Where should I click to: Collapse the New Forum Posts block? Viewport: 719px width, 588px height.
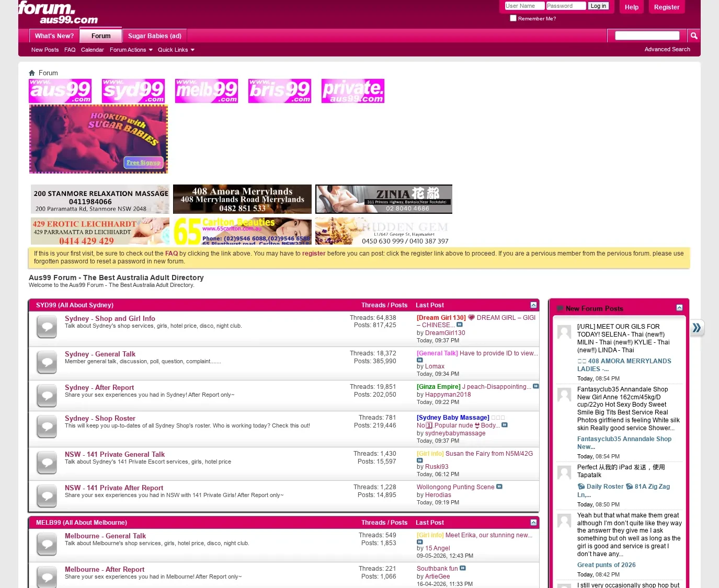(x=679, y=308)
